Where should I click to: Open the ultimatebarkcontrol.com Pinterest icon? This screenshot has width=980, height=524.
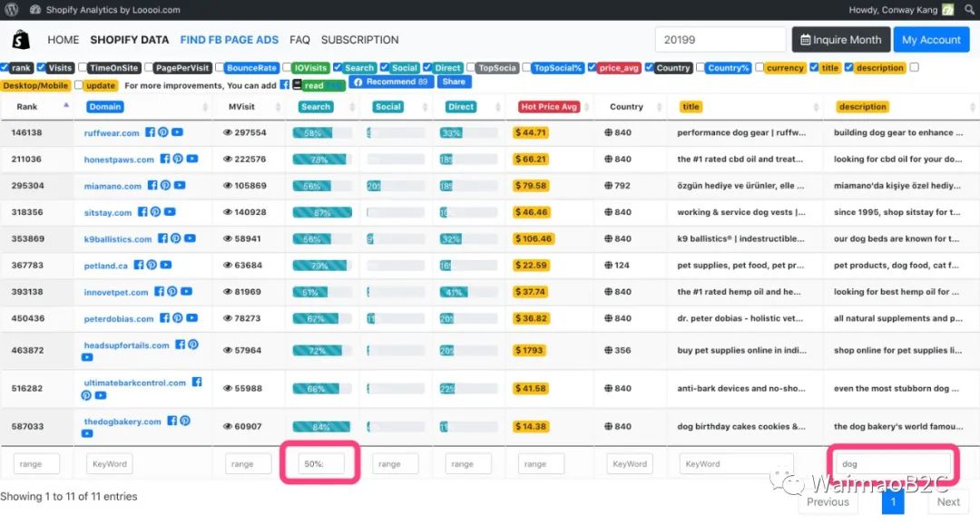coord(87,395)
